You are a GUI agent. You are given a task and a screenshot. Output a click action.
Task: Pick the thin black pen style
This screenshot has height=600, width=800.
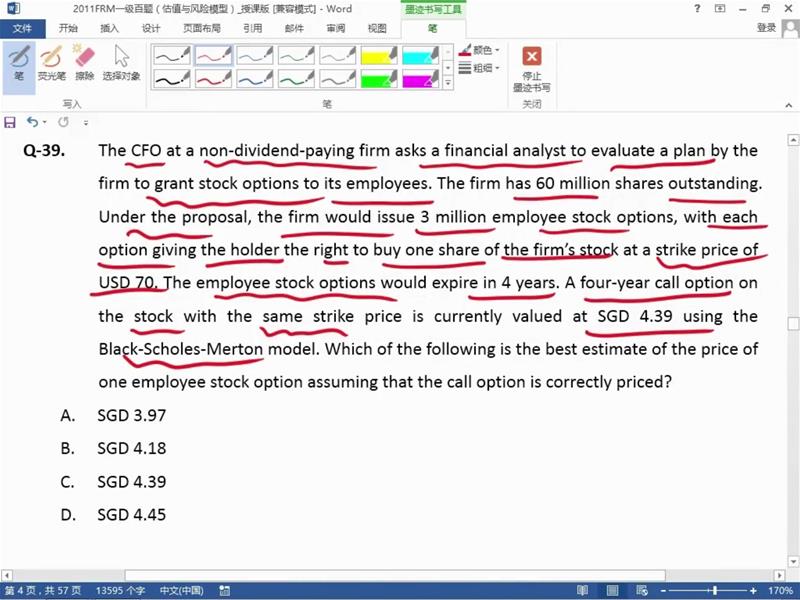point(172,55)
